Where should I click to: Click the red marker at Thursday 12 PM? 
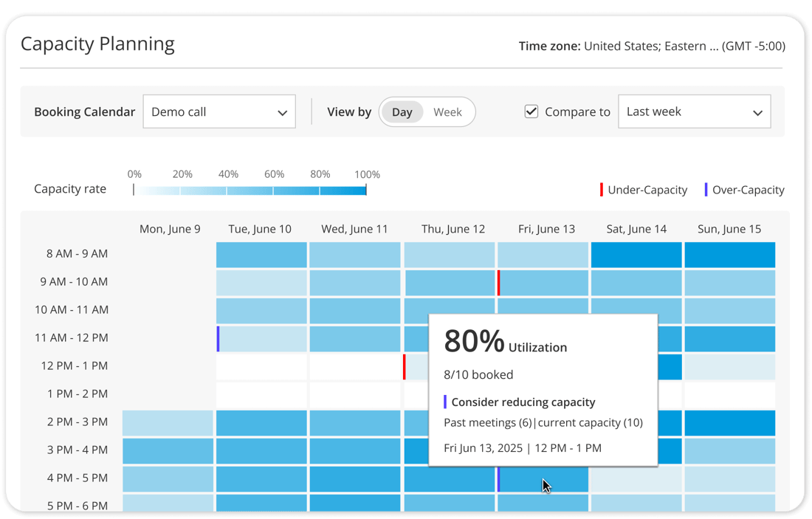coord(404,365)
